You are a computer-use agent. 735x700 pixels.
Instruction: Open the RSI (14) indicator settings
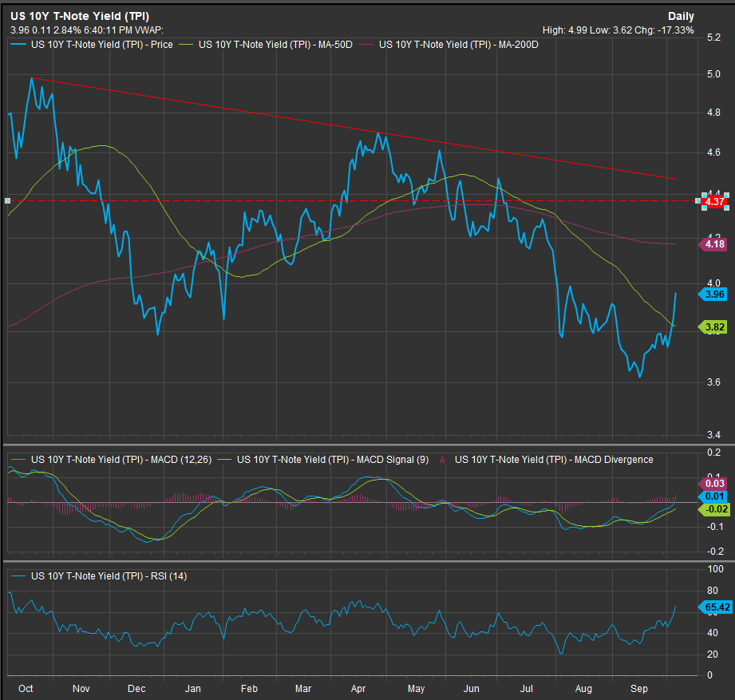pyautogui.click(x=109, y=575)
